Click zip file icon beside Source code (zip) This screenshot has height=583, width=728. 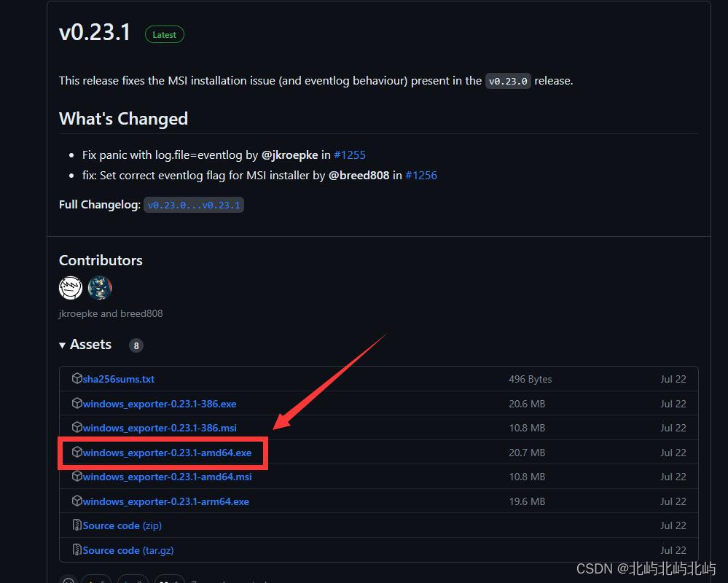pyautogui.click(x=77, y=525)
